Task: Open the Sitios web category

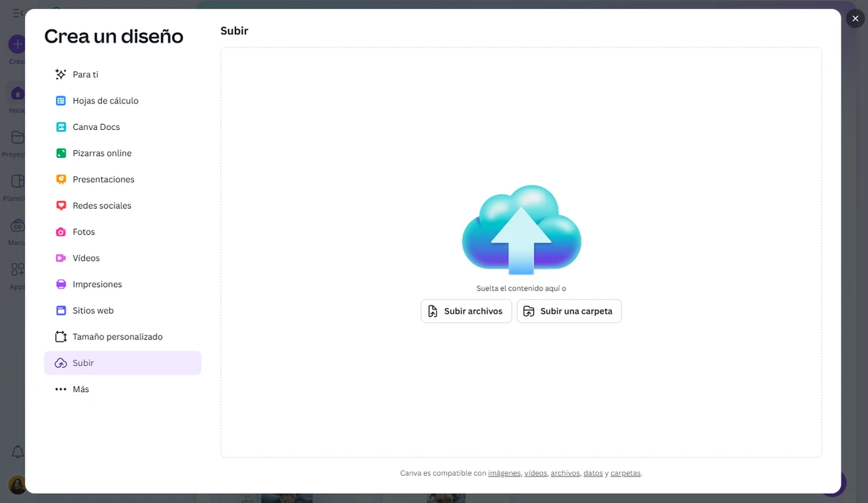Action: coord(123,310)
